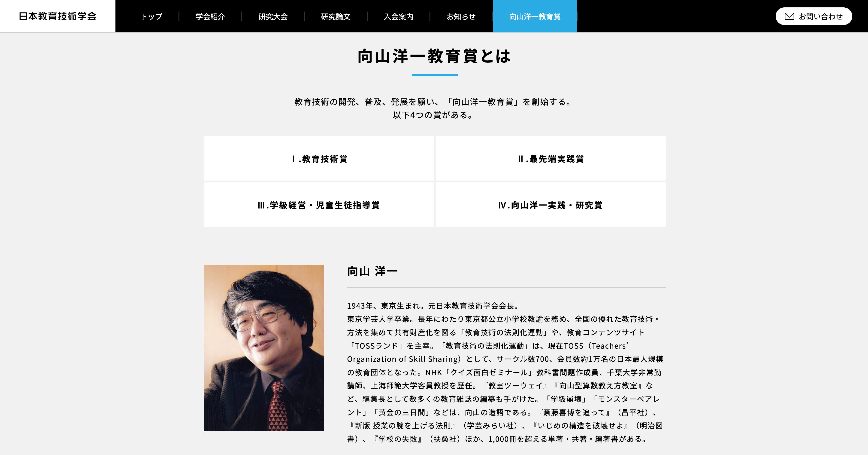Click the envelope icon in the contact button
This screenshot has width=868, height=455.
tap(789, 16)
